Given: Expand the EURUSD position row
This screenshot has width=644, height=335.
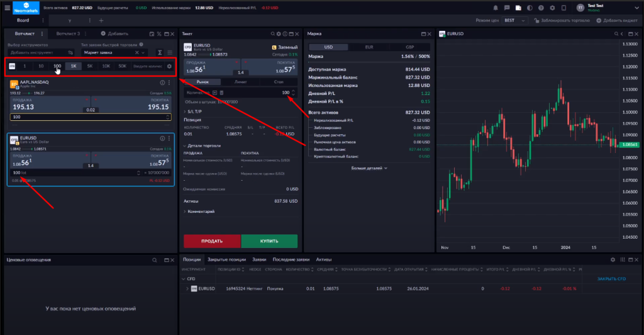Looking at the screenshot, I should point(187,289).
